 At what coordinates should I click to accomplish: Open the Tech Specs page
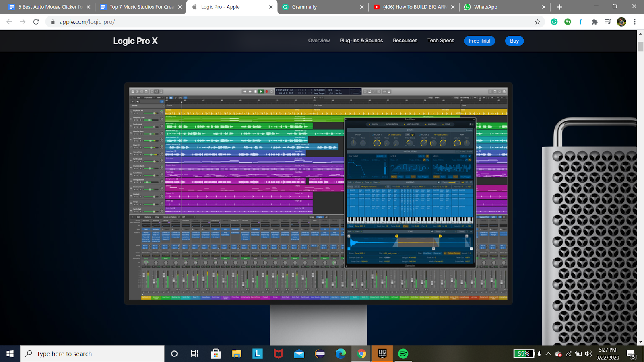441,41
